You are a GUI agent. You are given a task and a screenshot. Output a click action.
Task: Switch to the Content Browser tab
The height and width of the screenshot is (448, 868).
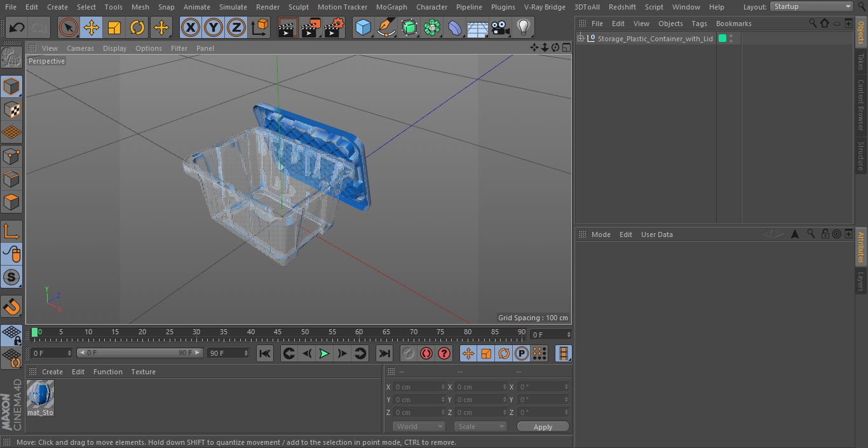click(861, 104)
